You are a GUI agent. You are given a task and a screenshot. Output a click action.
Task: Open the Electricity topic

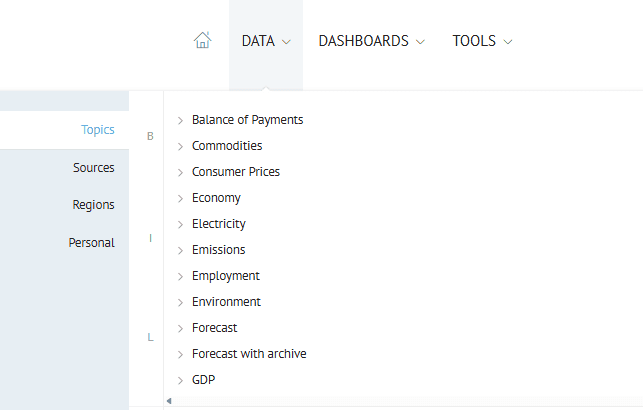coord(219,224)
